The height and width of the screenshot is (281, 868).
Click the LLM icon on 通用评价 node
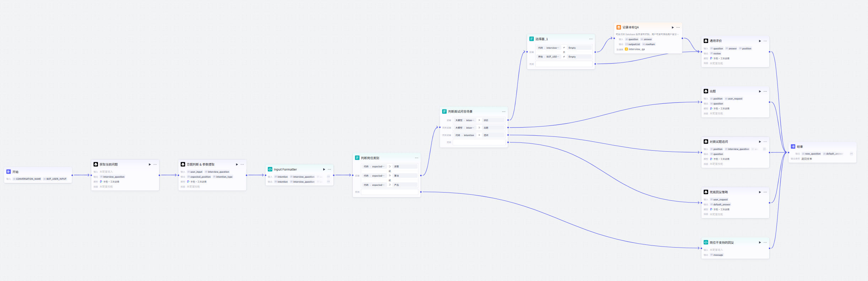pos(706,41)
